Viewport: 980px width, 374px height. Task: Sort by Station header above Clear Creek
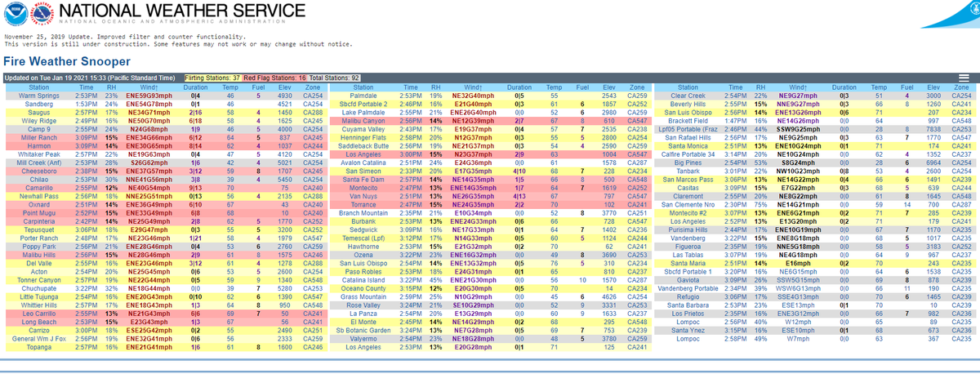pyautogui.click(x=688, y=87)
